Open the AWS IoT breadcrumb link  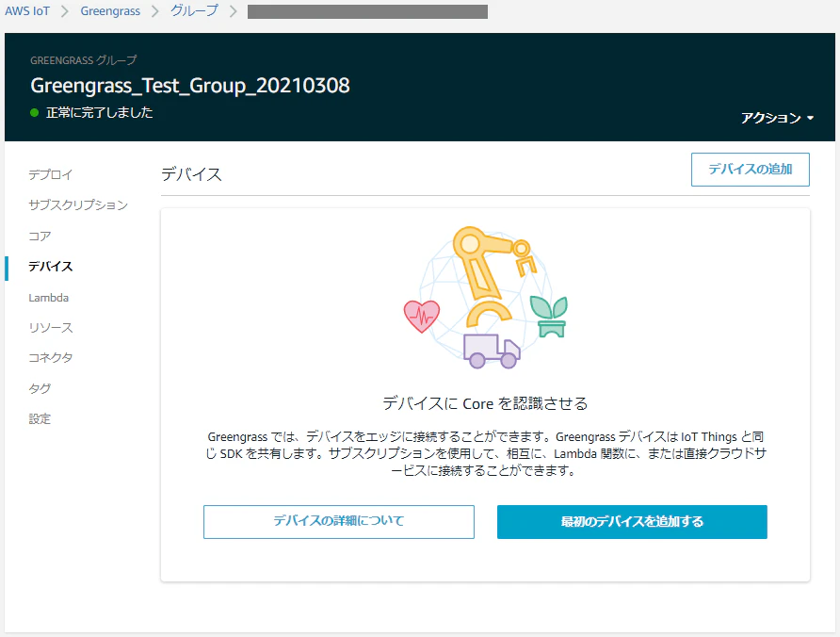tap(27, 11)
